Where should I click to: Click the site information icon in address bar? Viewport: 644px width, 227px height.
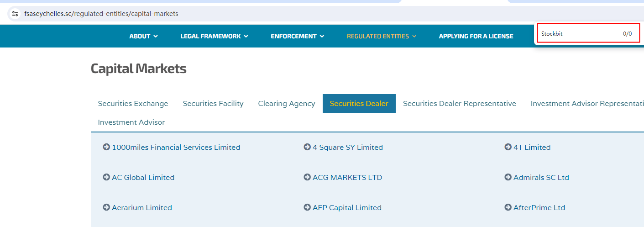click(15, 14)
